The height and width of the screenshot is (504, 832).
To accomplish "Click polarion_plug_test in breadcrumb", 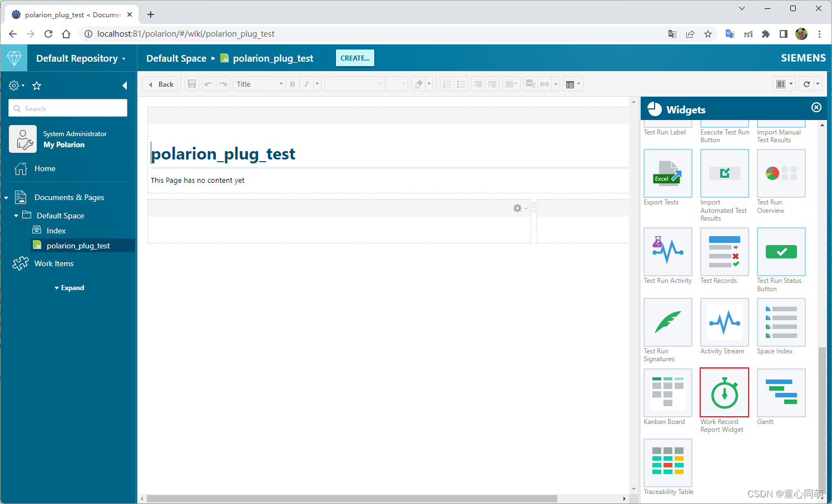I will pyautogui.click(x=273, y=58).
